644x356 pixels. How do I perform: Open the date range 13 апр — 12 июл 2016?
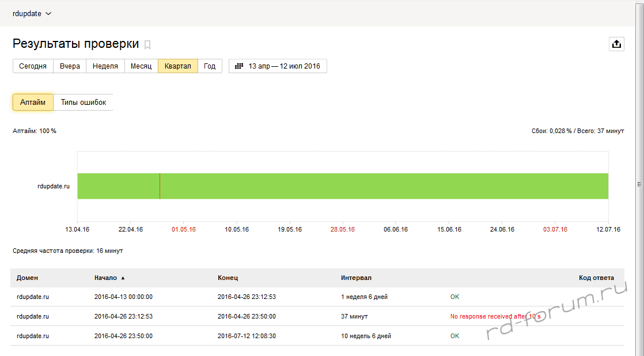tap(278, 66)
